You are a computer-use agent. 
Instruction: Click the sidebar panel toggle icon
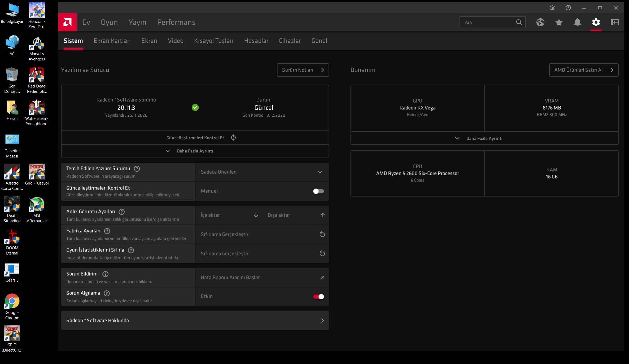click(x=615, y=22)
